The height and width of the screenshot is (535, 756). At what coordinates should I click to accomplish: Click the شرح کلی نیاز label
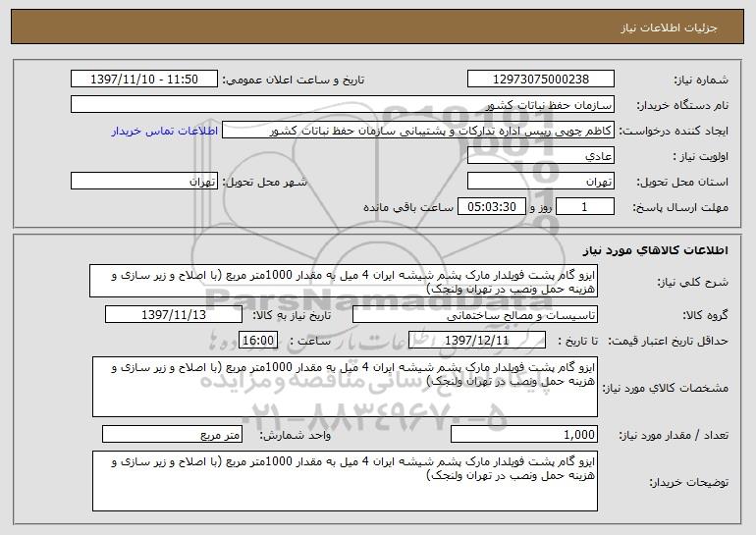point(693,282)
